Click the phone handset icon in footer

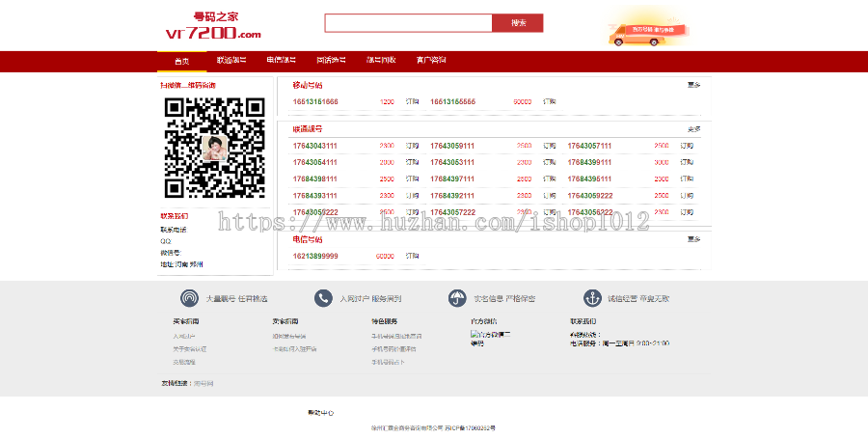(x=323, y=298)
